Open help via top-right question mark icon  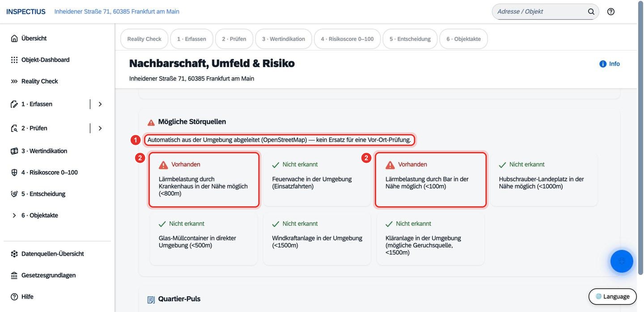coord(611,12)
